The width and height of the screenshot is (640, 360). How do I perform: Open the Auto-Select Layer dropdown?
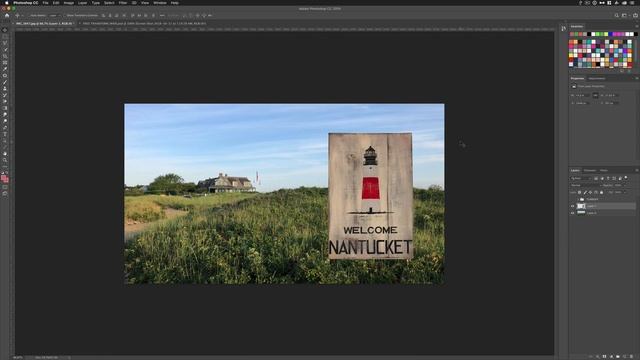[x=54, y=16]
